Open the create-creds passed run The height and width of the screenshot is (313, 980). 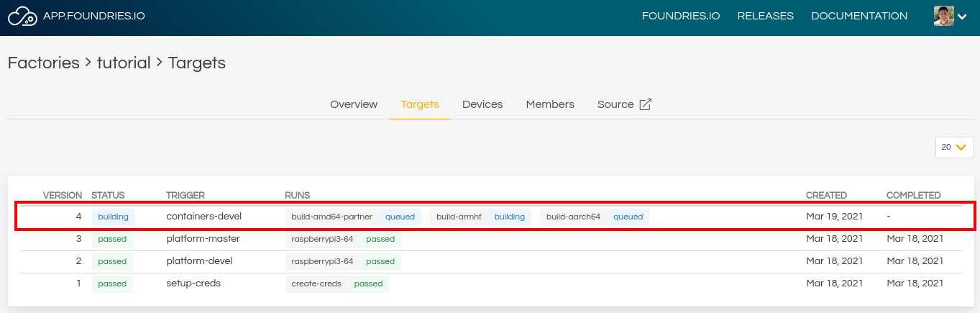pyautogui.click(x=337, y=284)
